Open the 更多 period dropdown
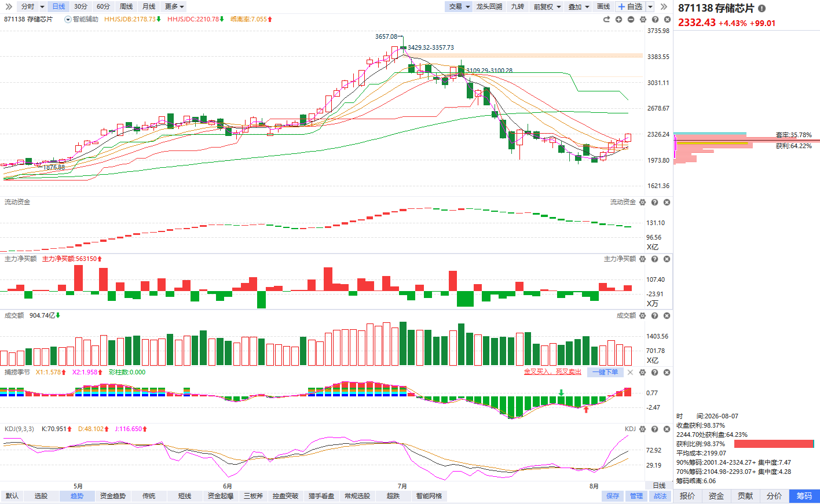This screenshot has width=820, height=504. point(174,6)
